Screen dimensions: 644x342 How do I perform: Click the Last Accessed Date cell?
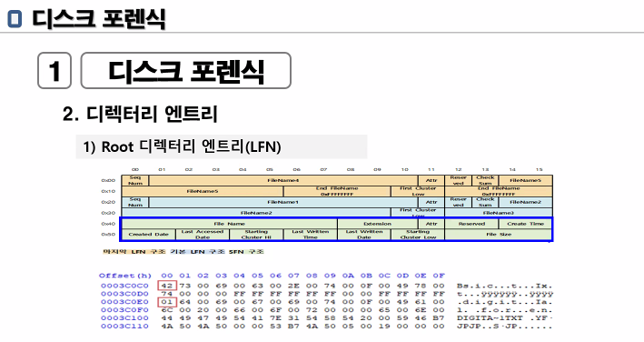pos(203,235)
